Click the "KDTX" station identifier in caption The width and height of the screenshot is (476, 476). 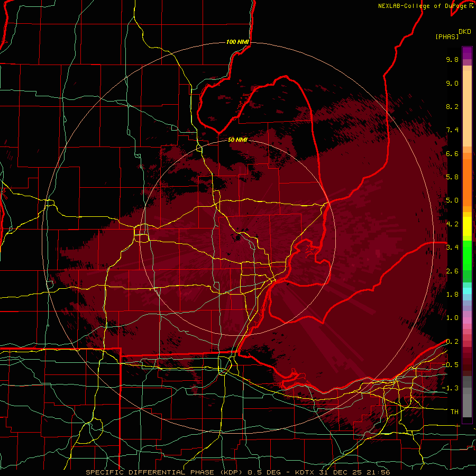point(305,472)
